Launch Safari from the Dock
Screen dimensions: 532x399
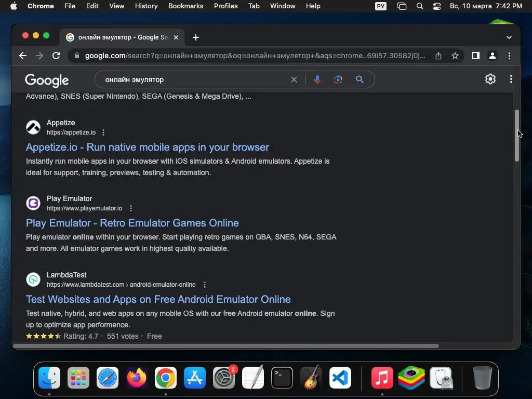tap(108, 377)
